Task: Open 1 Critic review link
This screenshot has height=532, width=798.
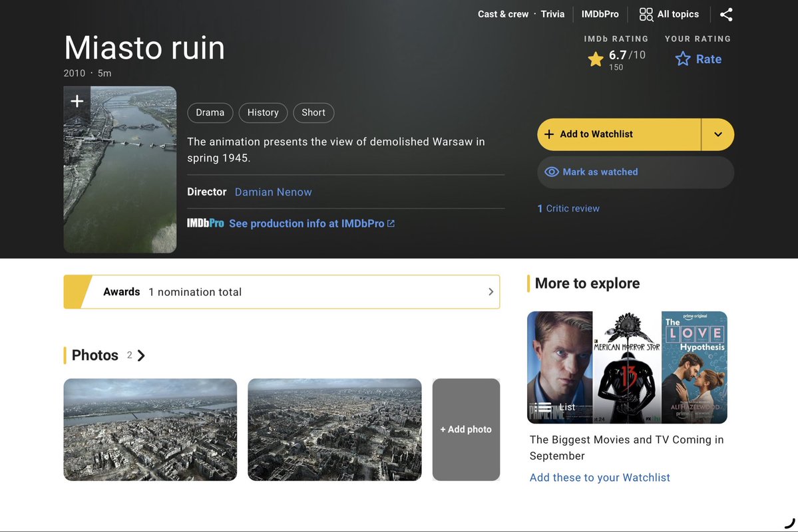Action: pos(568,208)
